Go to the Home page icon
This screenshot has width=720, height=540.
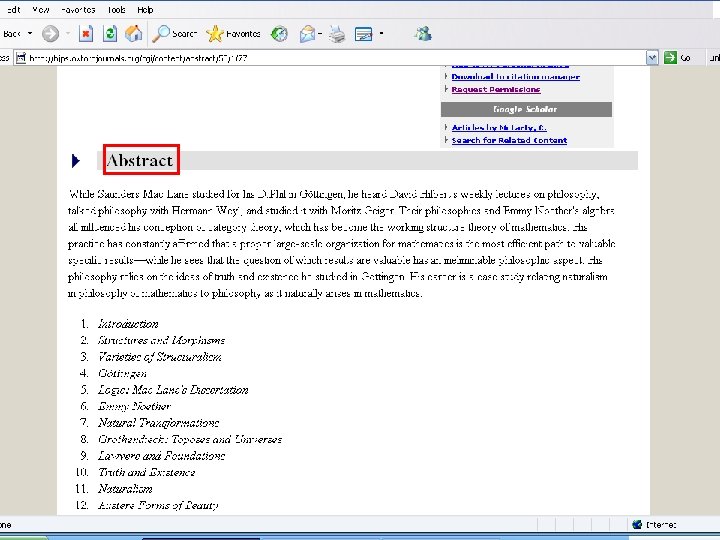(134, 34)
